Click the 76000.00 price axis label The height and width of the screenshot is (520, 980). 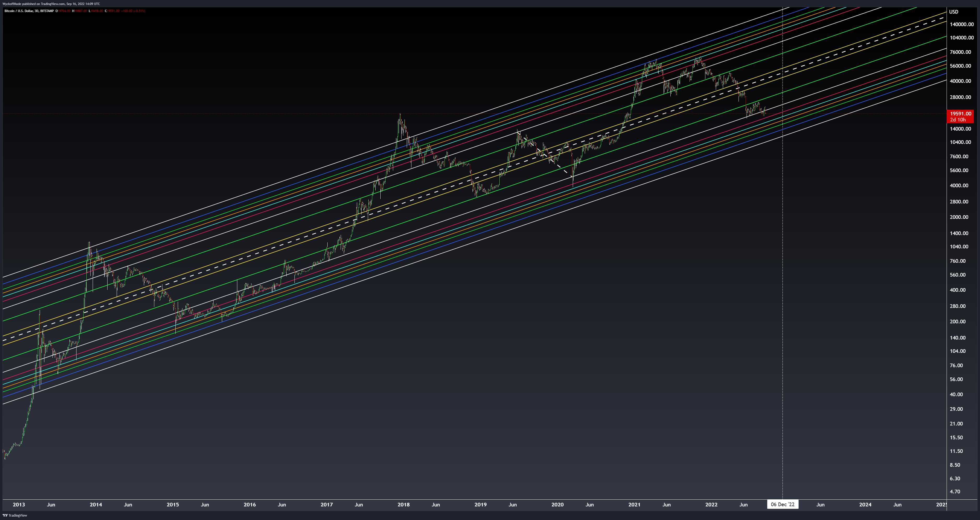coord(960,52)
